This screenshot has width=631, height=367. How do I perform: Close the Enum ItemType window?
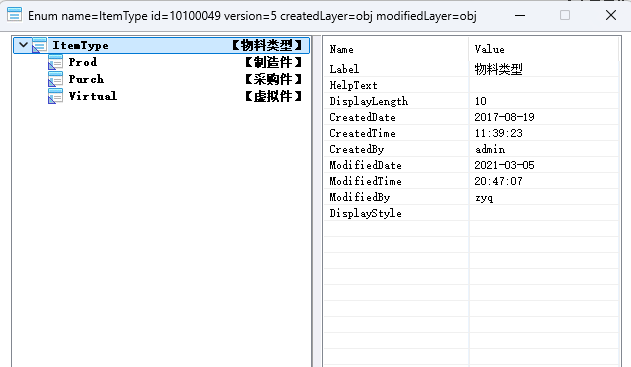point(611,15)
